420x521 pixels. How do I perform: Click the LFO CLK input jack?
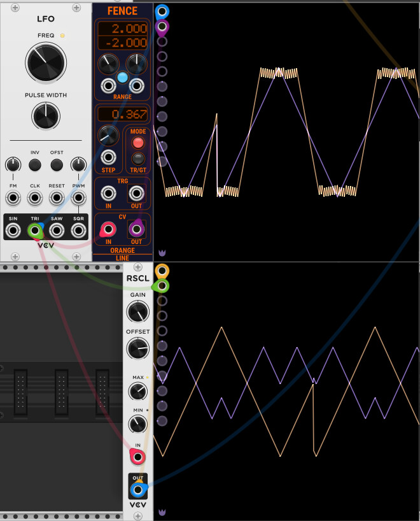point(35,194)
